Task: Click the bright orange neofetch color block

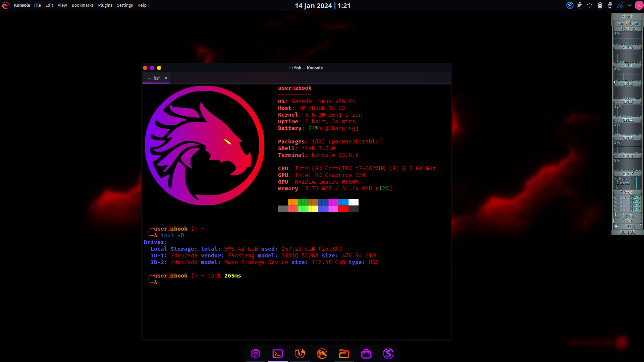Action: [293, 202]
